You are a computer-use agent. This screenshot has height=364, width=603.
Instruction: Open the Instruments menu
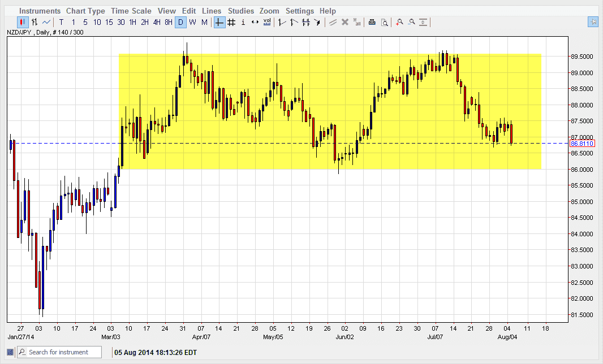point(39,11)
